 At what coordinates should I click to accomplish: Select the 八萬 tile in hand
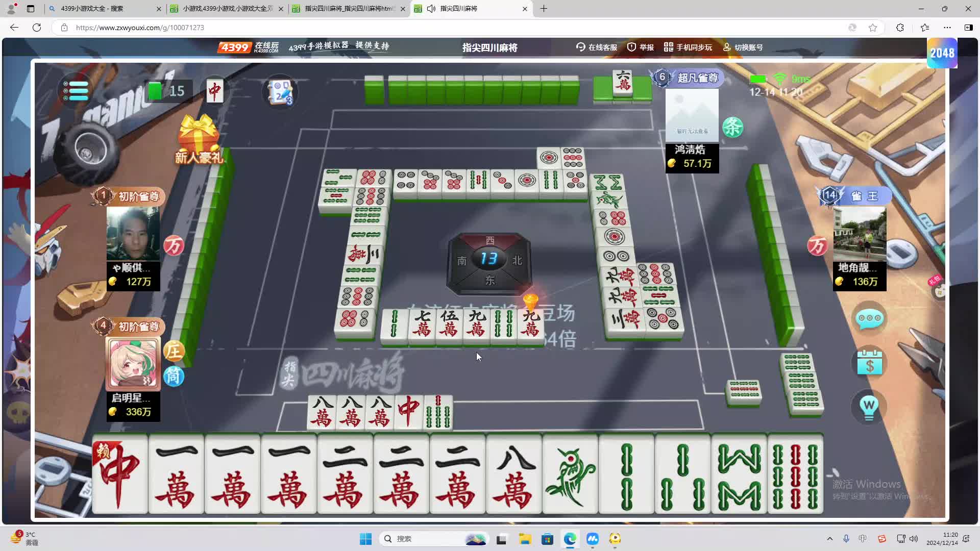(x=513, y=474)
